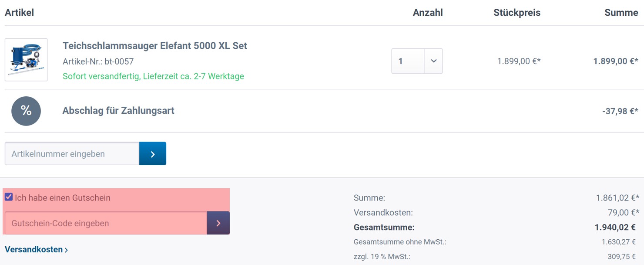Click the Stückpreis column header
The height and width of the screenshot is (265, 644).
coord(517,13)
